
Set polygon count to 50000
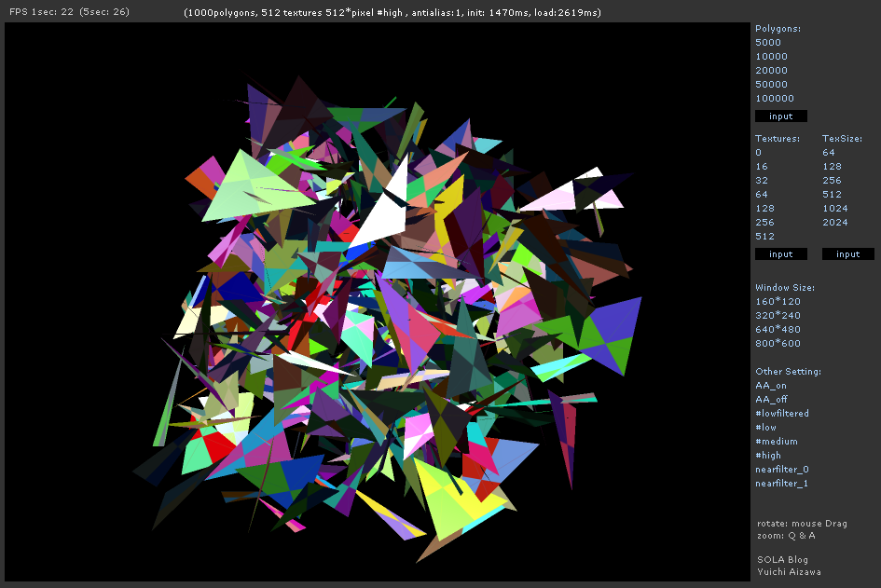click(x=771, y=85)
